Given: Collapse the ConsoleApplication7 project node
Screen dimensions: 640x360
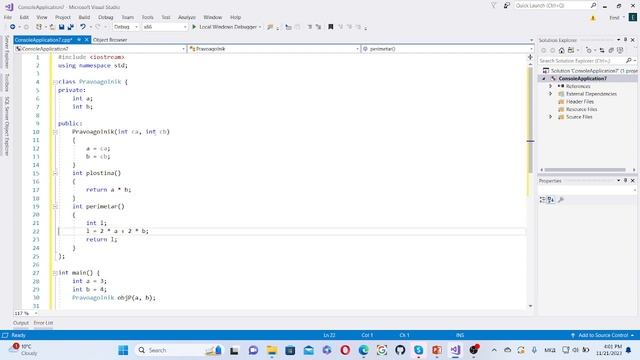Looking at the screenshot, I should [544, 78].
